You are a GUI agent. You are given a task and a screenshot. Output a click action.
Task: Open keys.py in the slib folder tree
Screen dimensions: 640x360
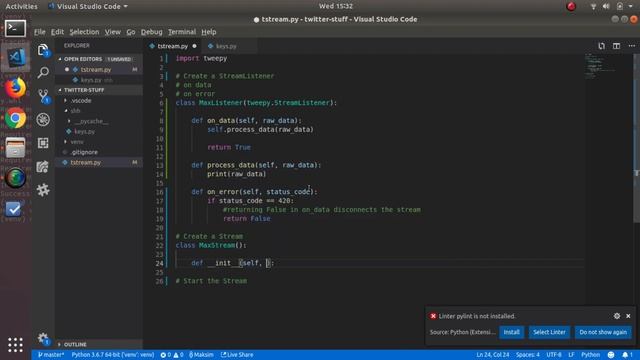point(84,131)
